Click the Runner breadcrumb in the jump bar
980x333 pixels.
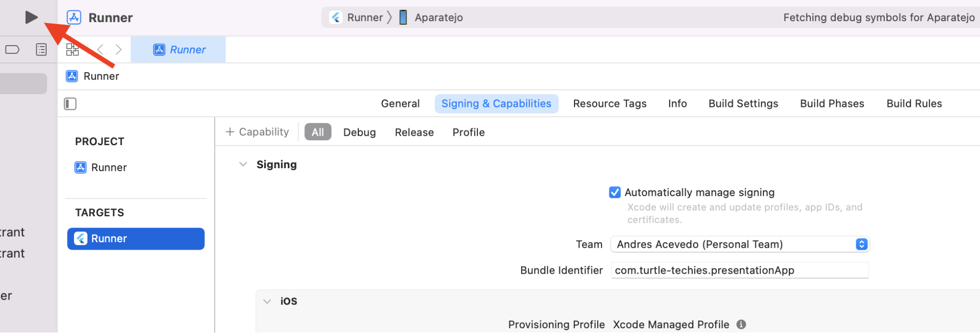101,76
